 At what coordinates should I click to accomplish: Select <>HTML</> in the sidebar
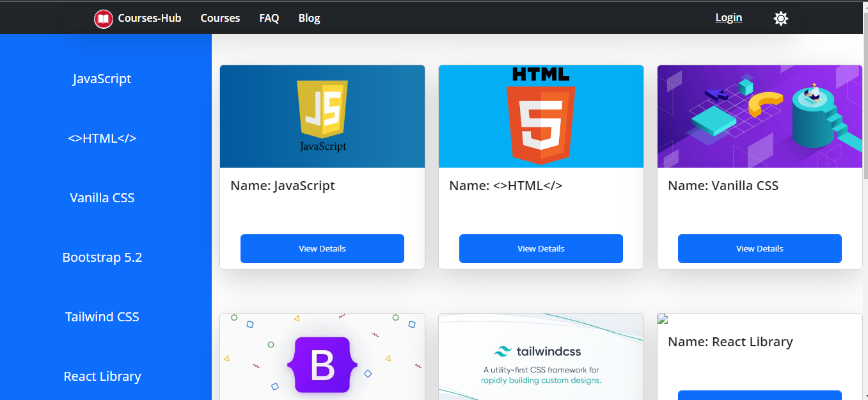point(102,138)
